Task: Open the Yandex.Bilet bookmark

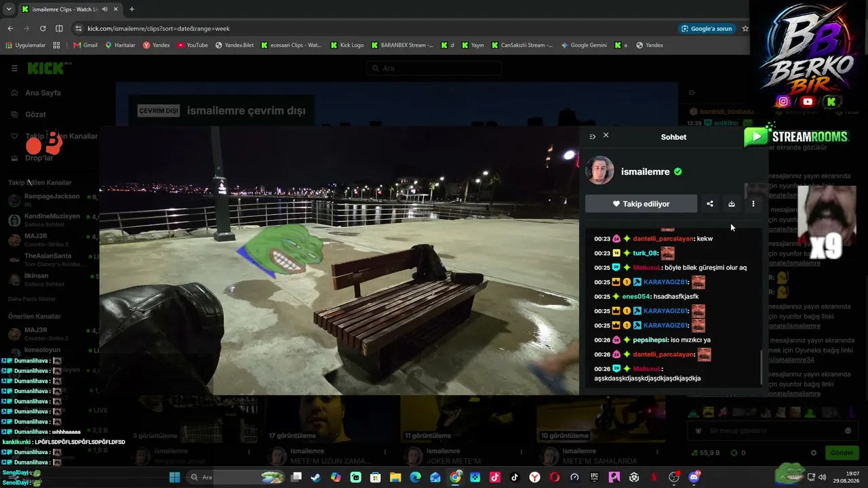Action: [235, 45]
